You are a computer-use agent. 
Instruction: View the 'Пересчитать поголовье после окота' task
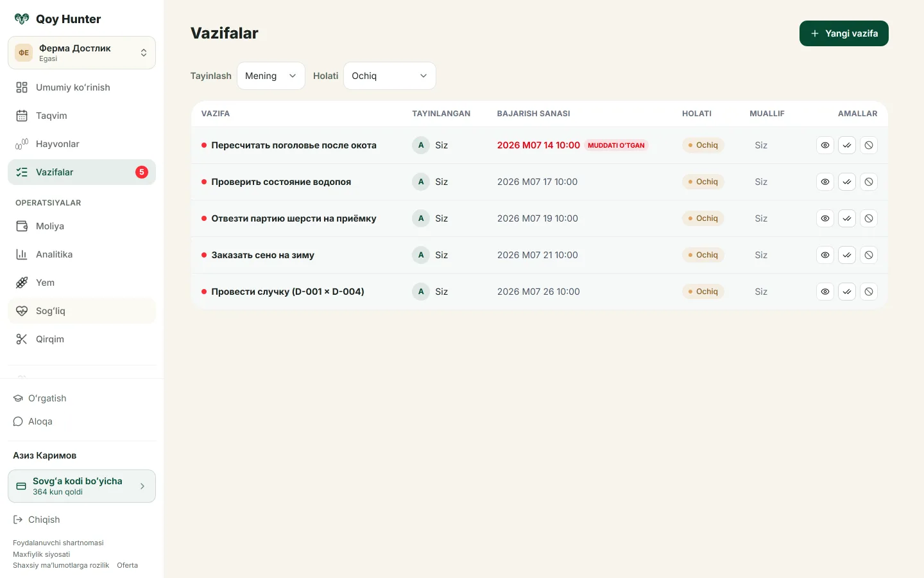(x=825, y=145)
